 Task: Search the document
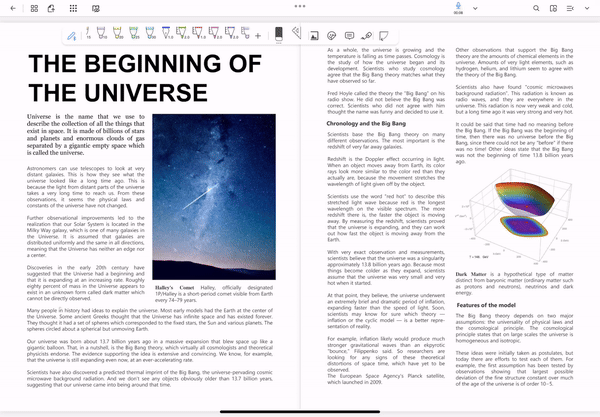pos(536,8)
